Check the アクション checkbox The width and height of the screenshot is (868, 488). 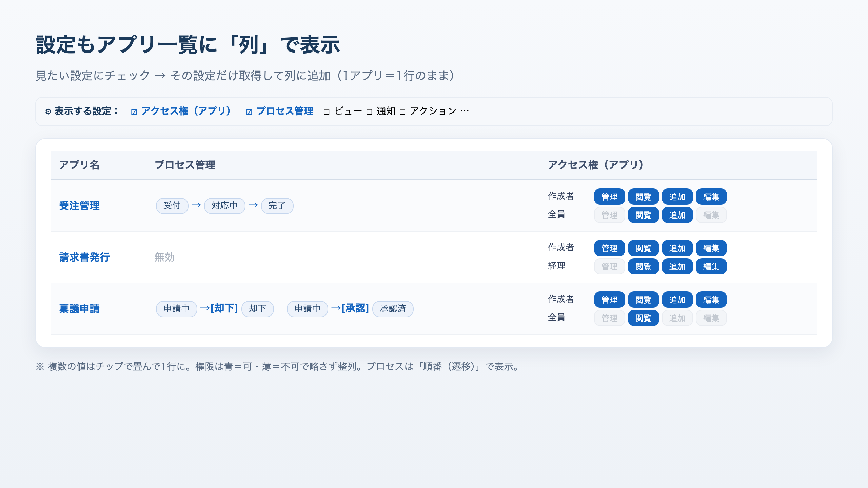click(402, 112)
